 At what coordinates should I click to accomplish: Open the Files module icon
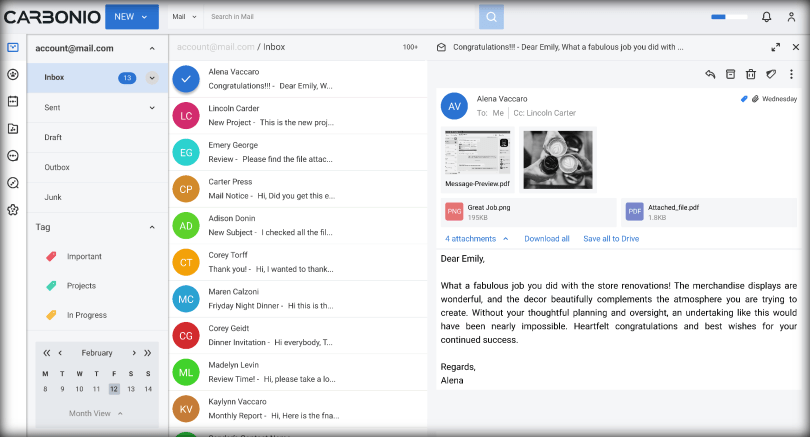pyautogui.click(x=13, y=129)
